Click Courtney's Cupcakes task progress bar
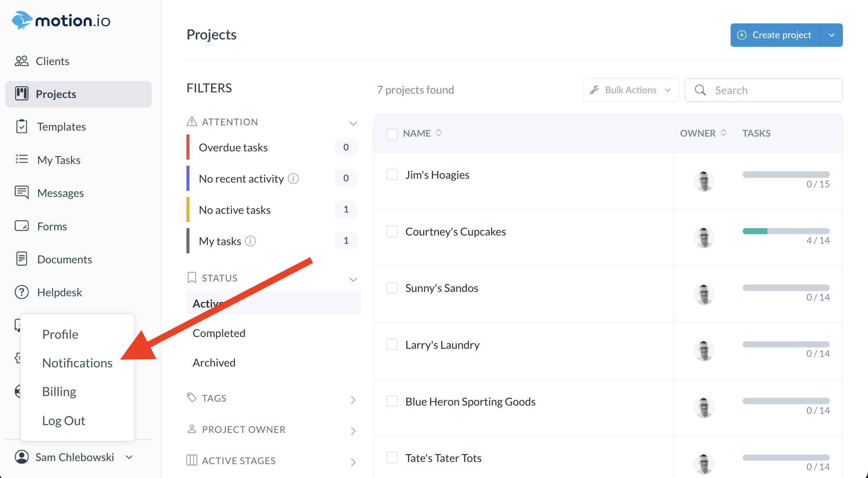This screenshot has height=478, width=868. (786, 231)
